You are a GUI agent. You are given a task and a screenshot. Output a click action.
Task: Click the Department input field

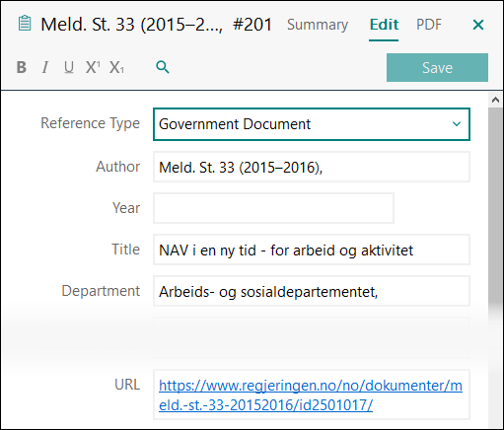[x=312, y=291]
